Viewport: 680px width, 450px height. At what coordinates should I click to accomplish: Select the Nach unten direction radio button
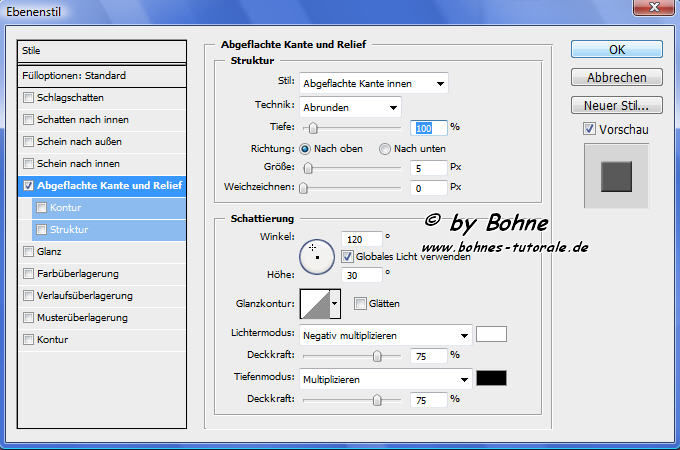[x=385, y=149]
